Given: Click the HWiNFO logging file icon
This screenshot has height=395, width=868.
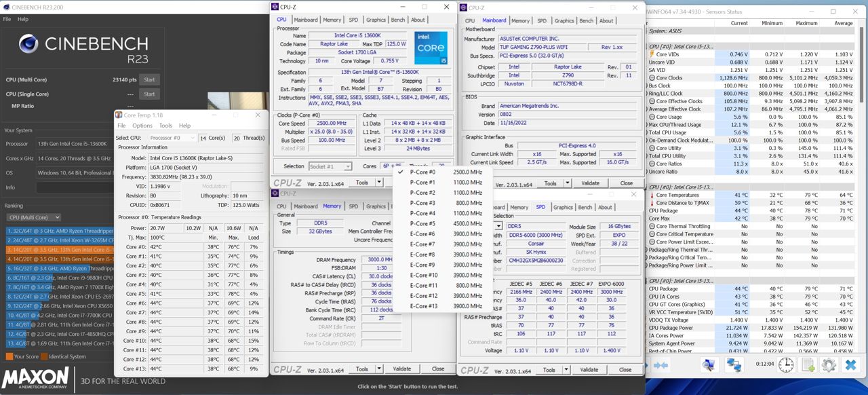Looking at the screenshot, I should pos(808,365).
